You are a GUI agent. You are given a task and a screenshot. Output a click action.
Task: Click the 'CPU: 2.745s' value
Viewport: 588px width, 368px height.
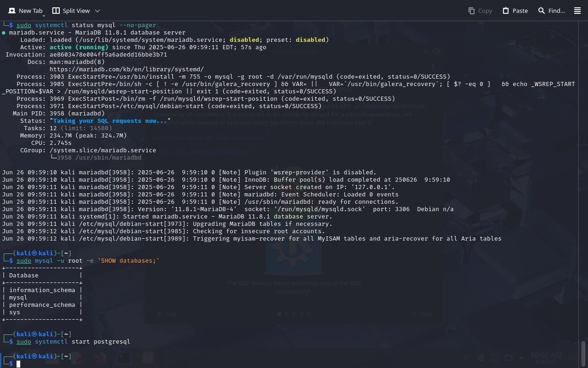point(61,143)
